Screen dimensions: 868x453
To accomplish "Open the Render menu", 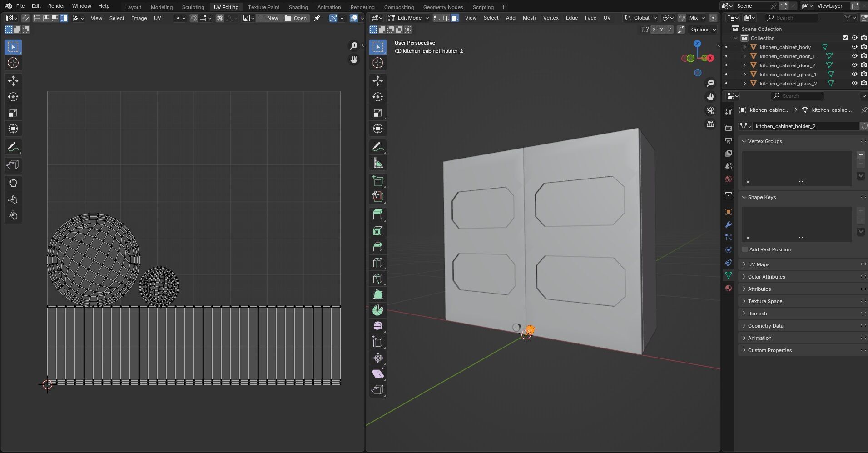I will coord(56,6).
